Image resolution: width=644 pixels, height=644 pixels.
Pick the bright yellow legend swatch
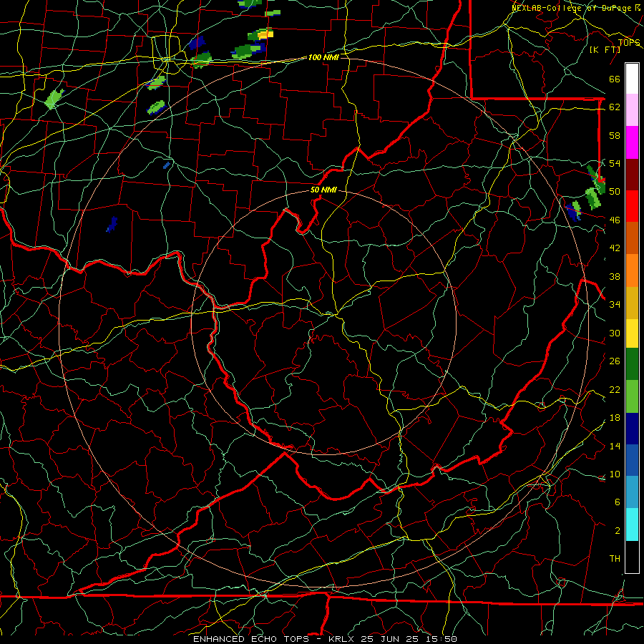pos(632,333)
